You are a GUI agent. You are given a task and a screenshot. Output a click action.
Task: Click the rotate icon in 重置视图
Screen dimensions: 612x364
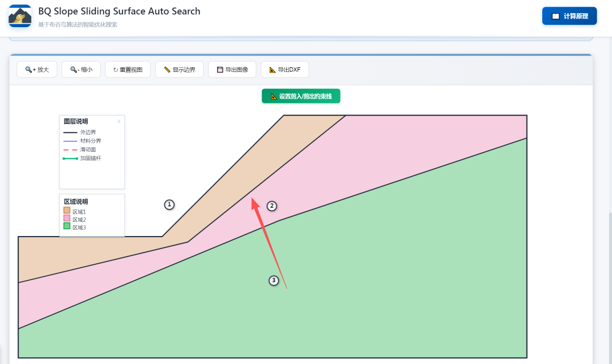pyautogui.click(x=116, y=70)
